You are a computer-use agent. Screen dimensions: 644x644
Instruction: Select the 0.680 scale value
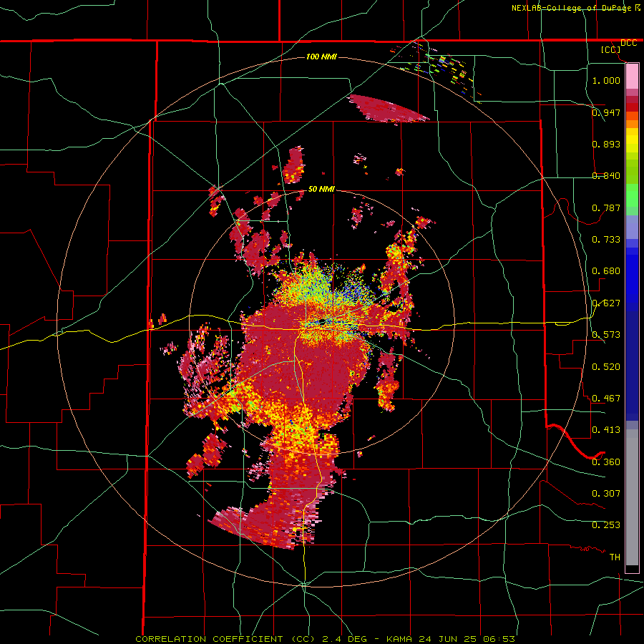pyautogui.click(x=606, y=270)
